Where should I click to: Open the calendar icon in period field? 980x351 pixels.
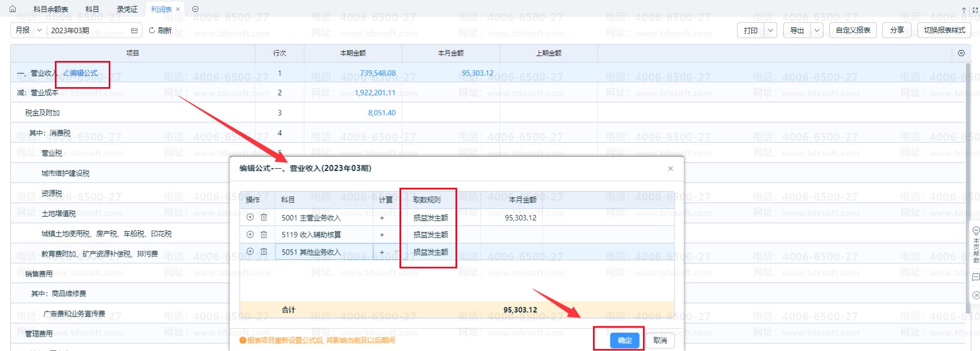pos(134,30)
